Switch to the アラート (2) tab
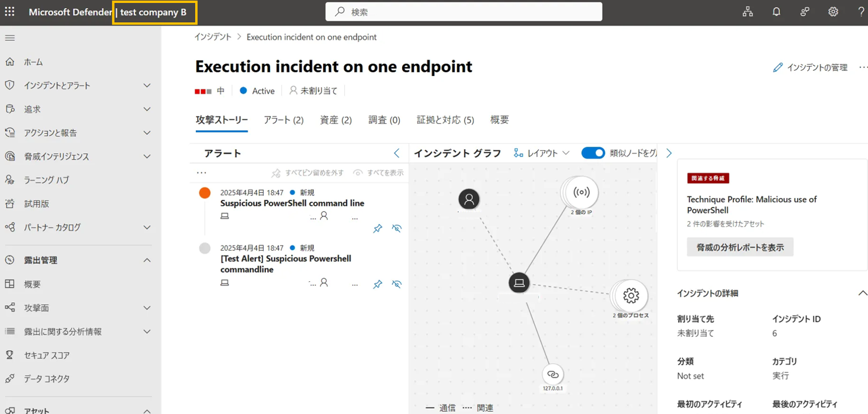Viewport: 868px width, 414px height. pyautogui.click(x=283, y=120)
